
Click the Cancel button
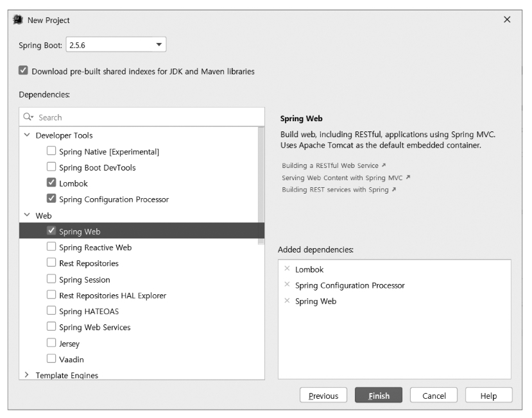click(434, 396)
